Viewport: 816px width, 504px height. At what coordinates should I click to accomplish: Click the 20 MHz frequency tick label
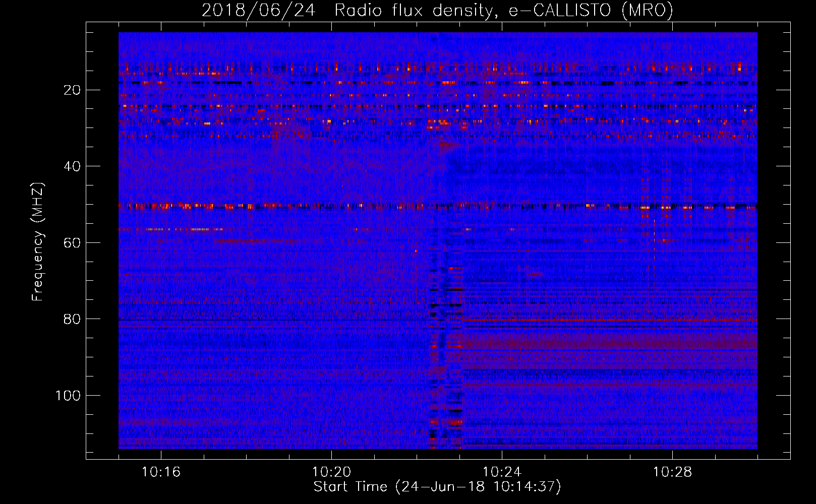point(73,90)
